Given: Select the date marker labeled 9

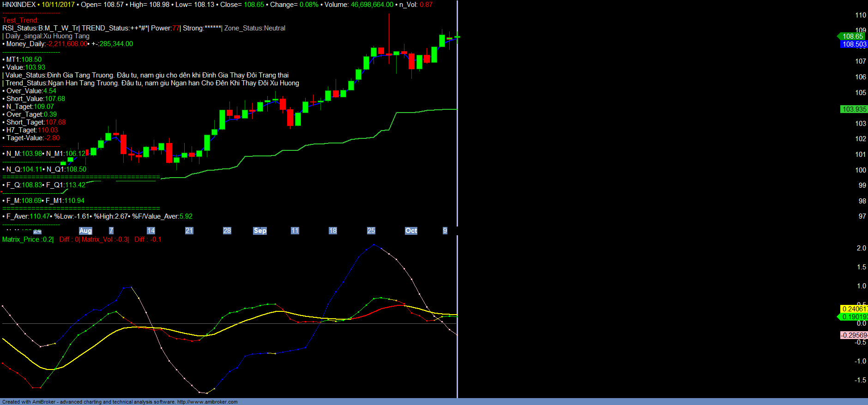Looking at the screenshot, I should tap(445, 231).
